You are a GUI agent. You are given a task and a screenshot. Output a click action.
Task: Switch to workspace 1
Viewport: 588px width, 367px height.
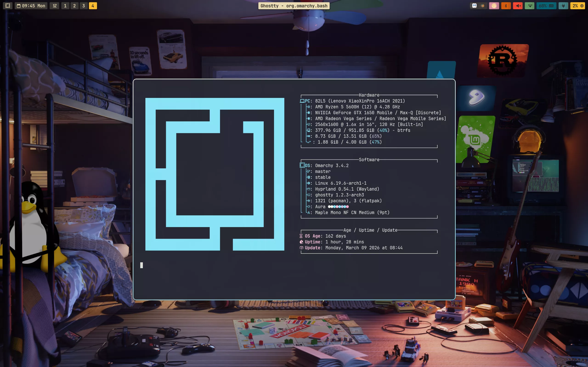click(65, 6)
